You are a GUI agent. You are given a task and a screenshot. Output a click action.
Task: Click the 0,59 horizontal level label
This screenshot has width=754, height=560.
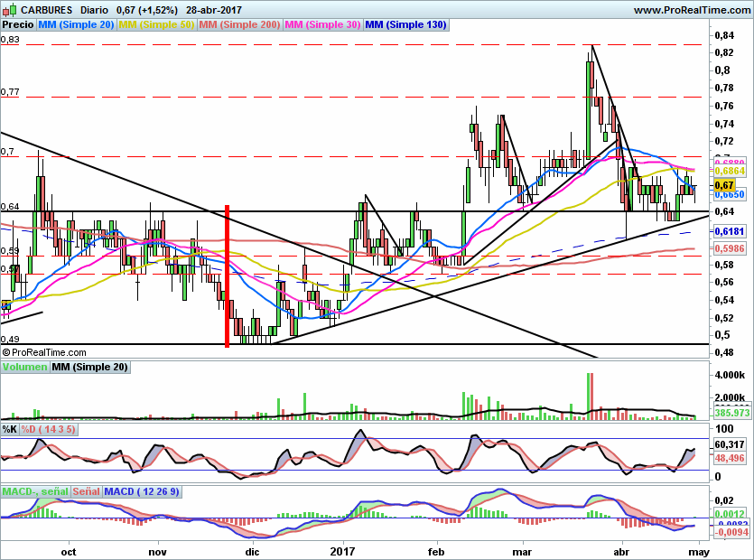(x=10, y=251)
